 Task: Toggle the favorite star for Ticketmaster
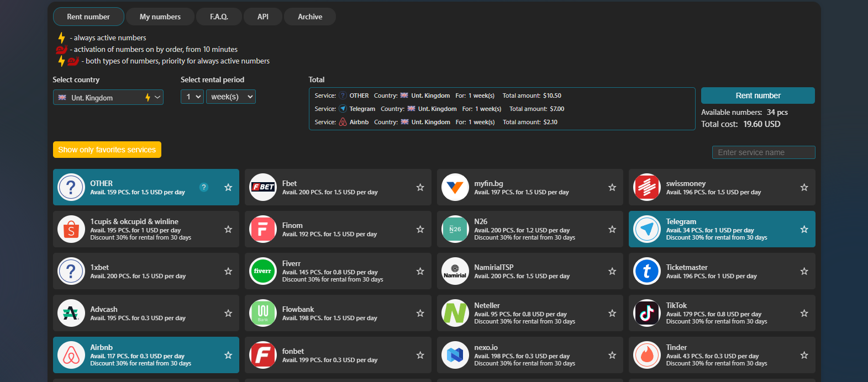(804, 271)
